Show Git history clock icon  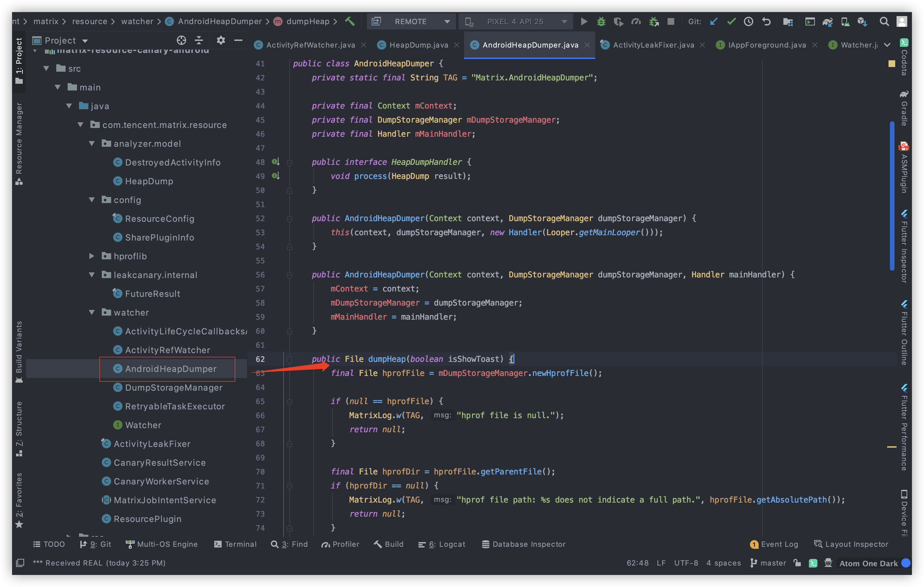coord(748,21)
